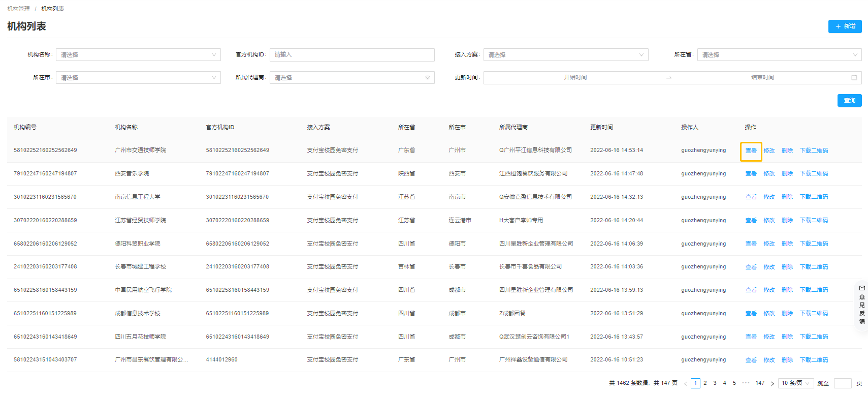The width and height of the screenshot is (868, 394).
Task: View details for 德阳科贸职业学院
Action: point(751,244)
